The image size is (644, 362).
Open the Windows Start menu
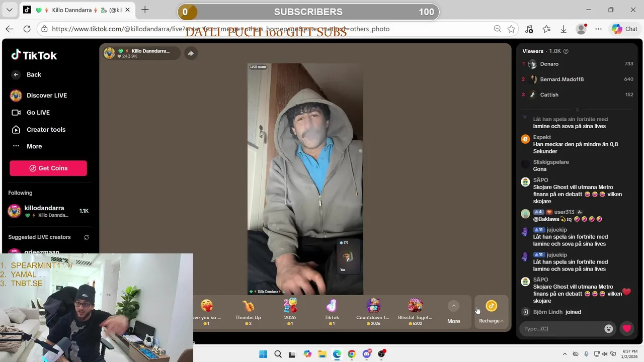(263, 354)
